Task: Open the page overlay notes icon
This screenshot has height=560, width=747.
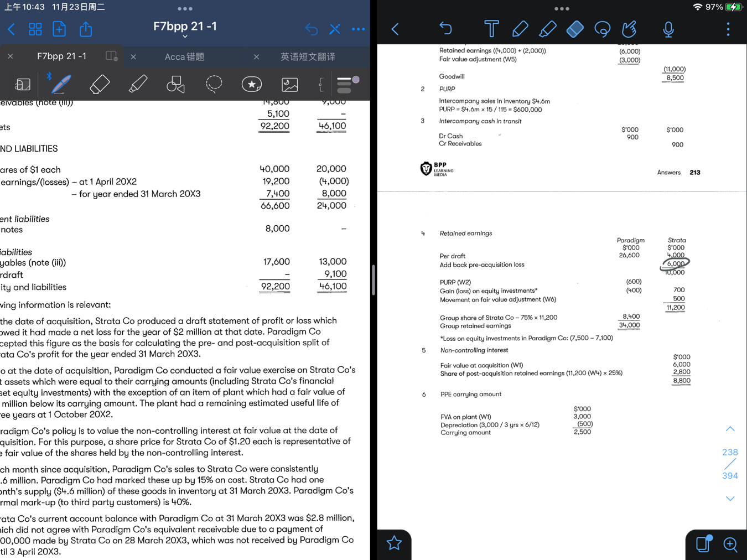Action: coord(704,543)
